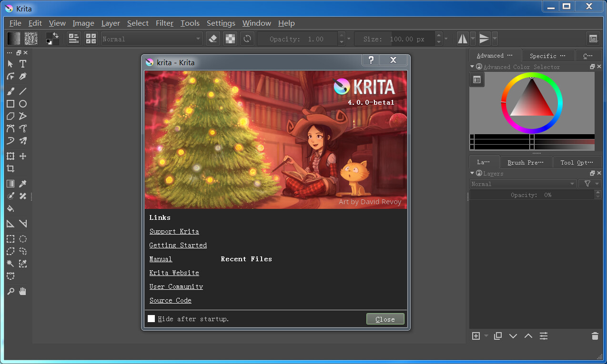This screenshot has width=607, height=364.
Task: Choose the Ellipse shape tool
Action: coord(22,104)
